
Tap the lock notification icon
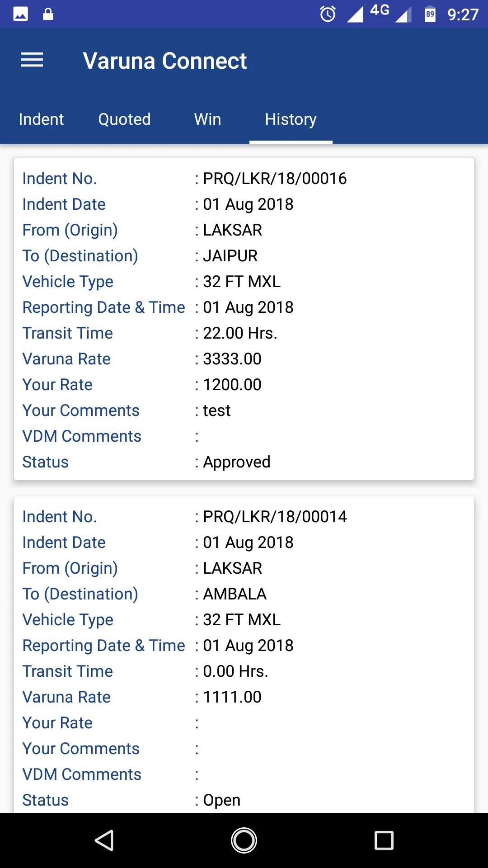click(x=48, y=14)
